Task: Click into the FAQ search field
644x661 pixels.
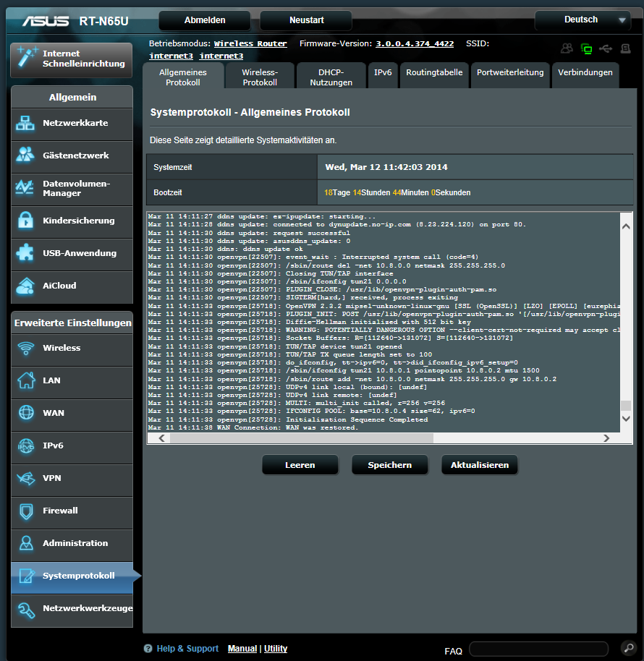Action: [538, 649]
